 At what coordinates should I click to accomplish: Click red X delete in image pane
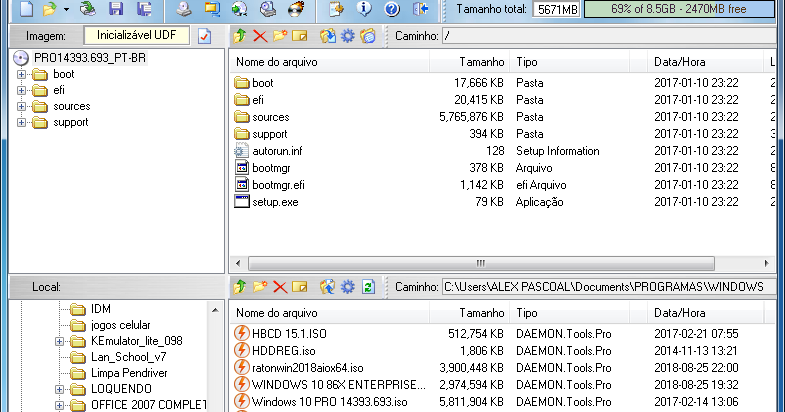260,36
